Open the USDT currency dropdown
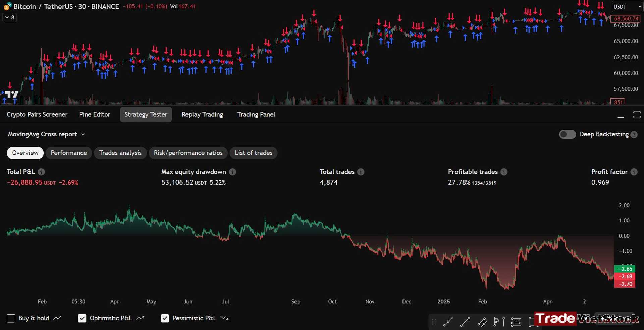The width and height of the screenshot is (644, 330). click(x=627, y=7)
